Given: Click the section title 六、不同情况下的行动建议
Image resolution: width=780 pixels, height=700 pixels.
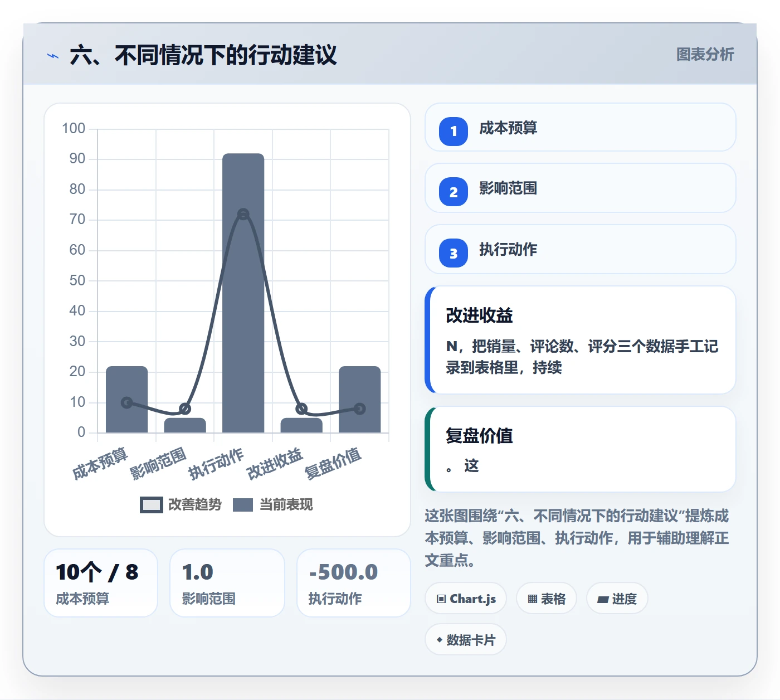Looking at the screenshot, I should click(203, 55).
